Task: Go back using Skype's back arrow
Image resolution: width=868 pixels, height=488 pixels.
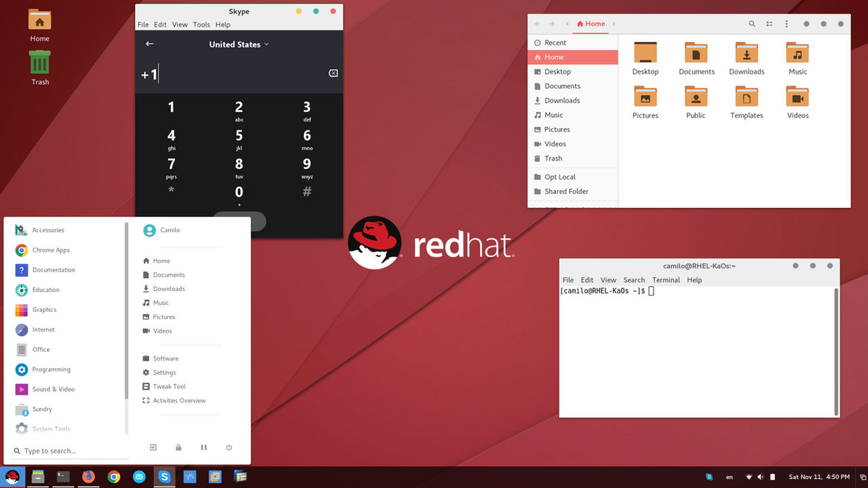Action: tap(150, 44)
